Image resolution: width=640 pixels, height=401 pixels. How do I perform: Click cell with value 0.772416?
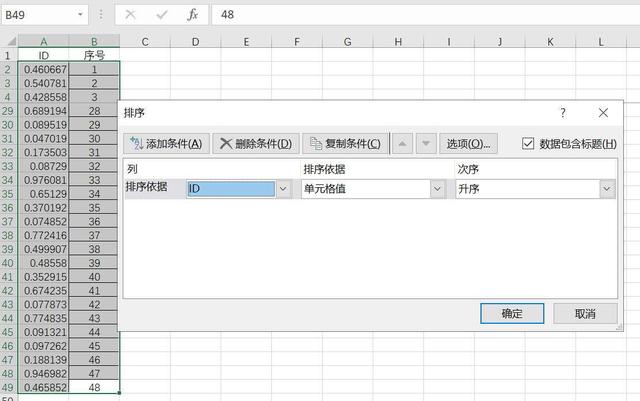click(x=44, y=235)
